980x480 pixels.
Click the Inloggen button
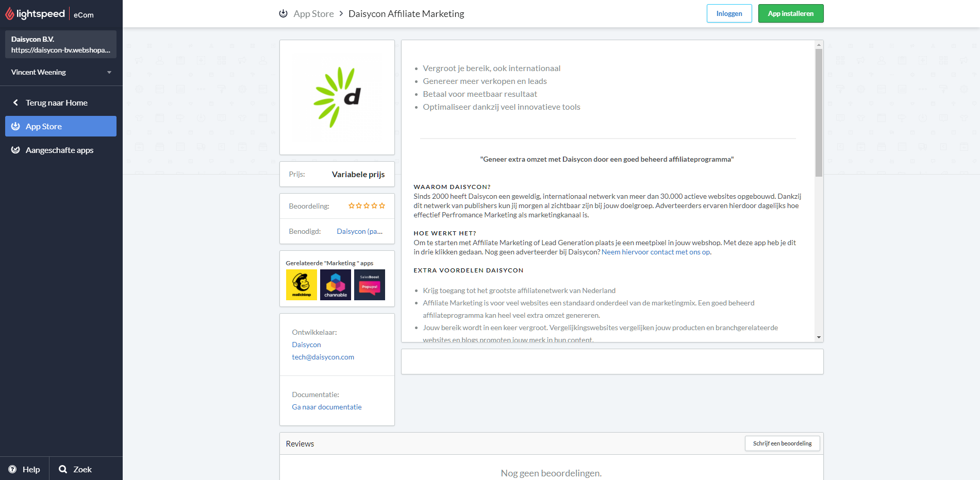click(729, 13)
